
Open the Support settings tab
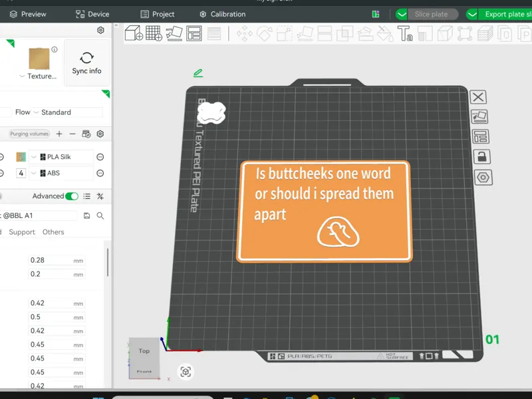[x=22, y=232]
